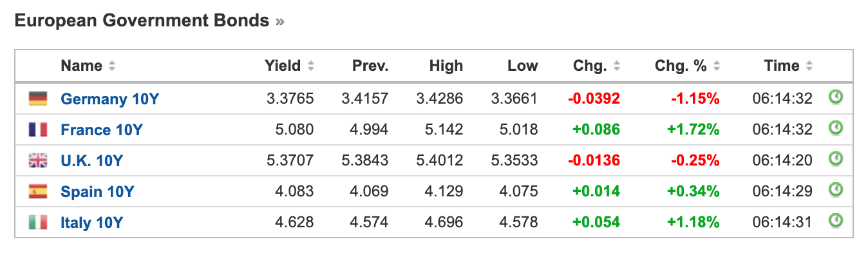This screenshot has height=264, width=868.
Task: Open European Government Bonds heading link
Action: 149,21
